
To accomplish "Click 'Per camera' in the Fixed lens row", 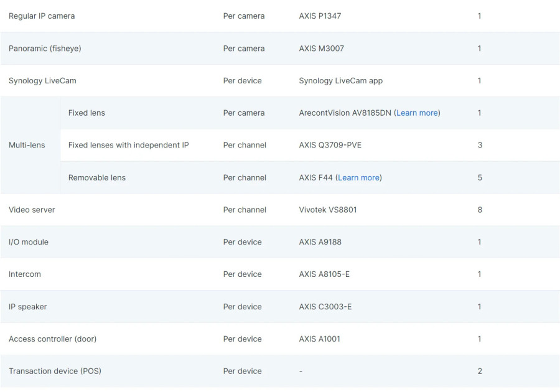I will [244, 113].
